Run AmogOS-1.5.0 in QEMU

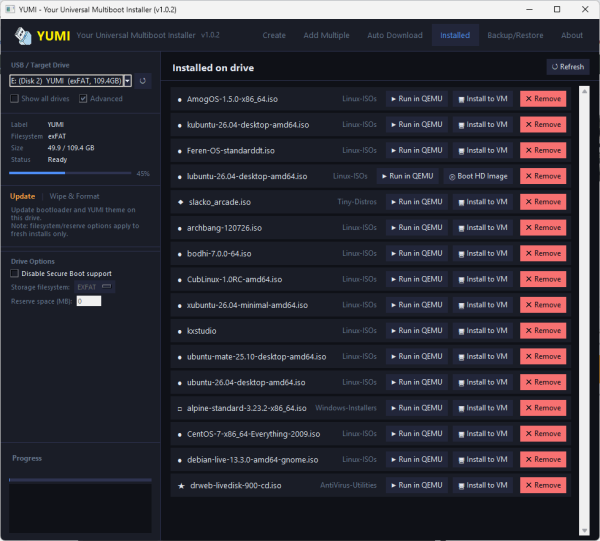pyautogui.click(x=417, y=99)
